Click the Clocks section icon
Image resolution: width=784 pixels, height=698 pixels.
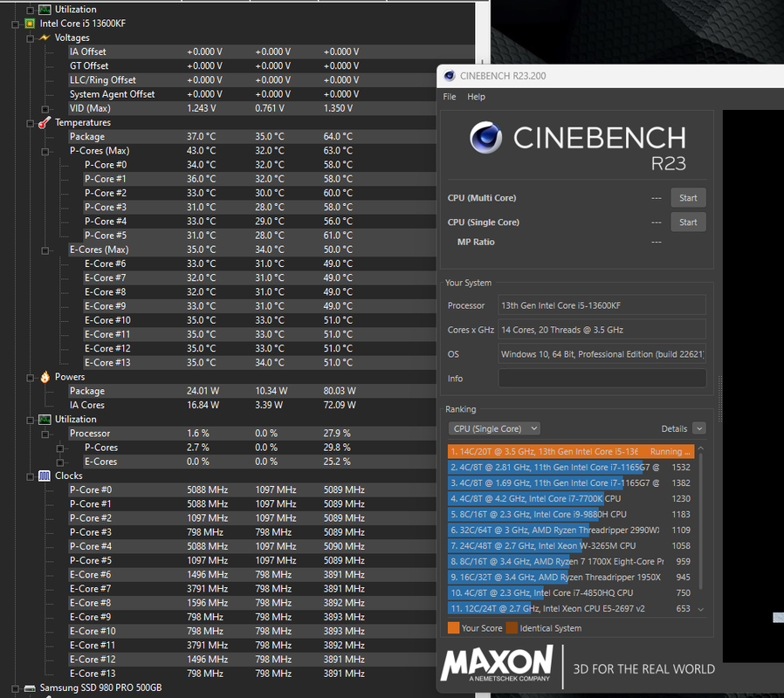(x=45, y=476)
